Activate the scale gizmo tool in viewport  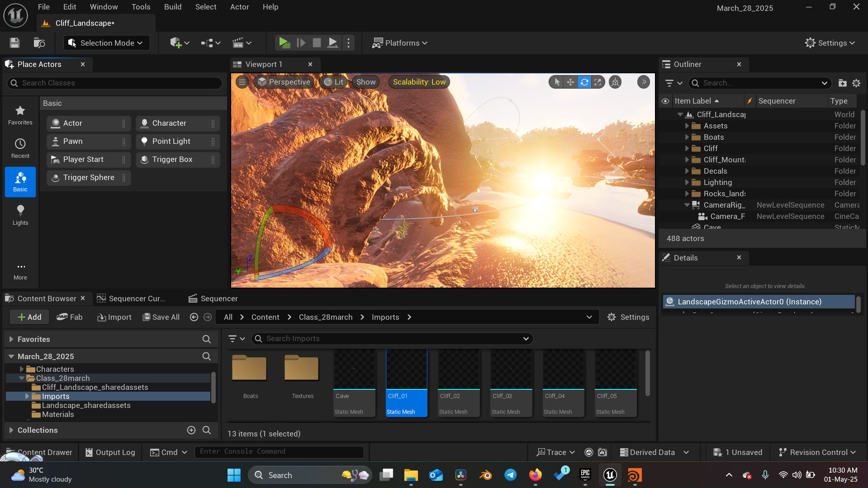click(x=598, y=82)
